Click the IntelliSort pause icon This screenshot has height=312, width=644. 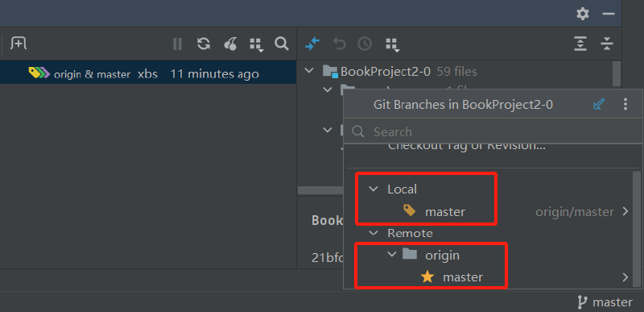click(x=177, y=44)
